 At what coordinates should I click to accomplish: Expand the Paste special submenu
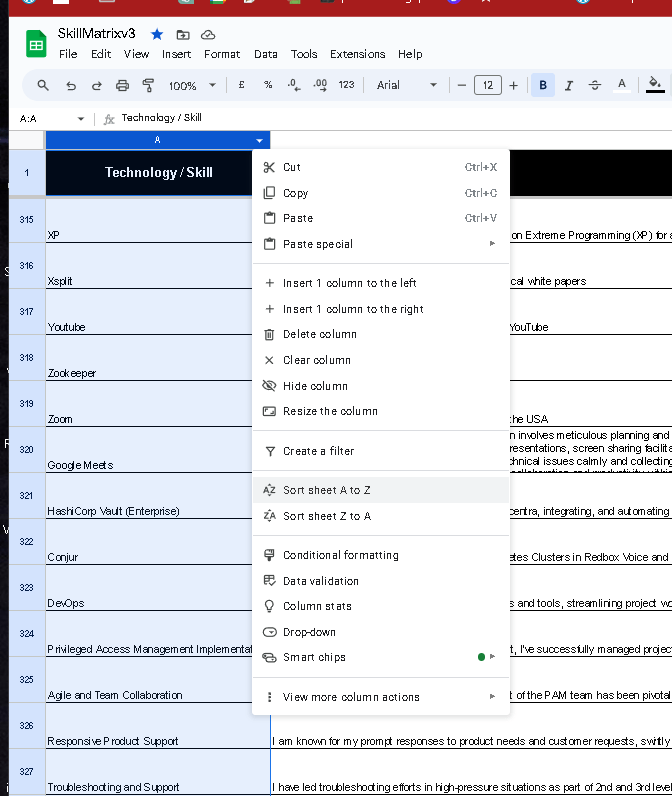tap(381, 244)
